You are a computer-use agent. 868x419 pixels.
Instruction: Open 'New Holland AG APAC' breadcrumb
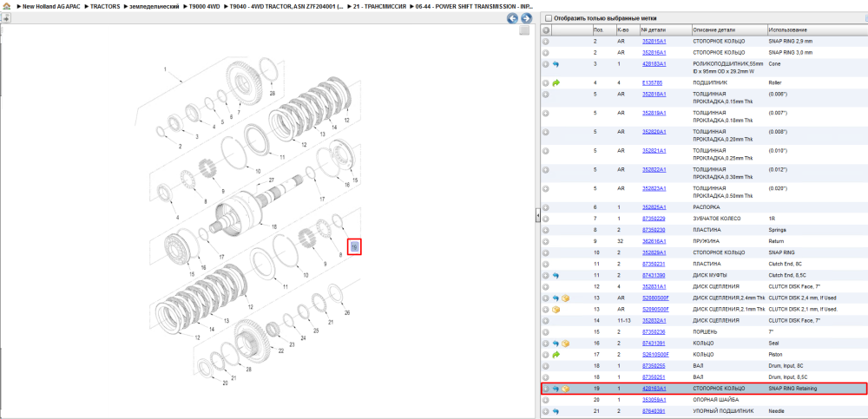coord(49,6)
